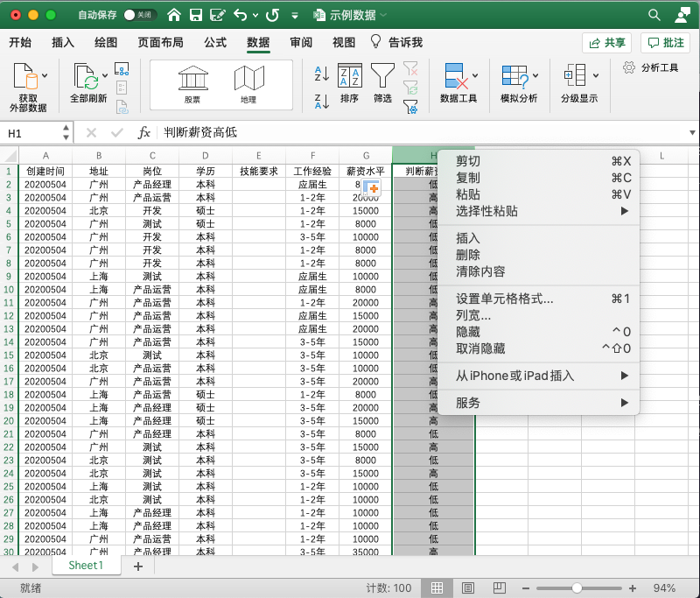Screen dimensions: 700x598
Task: Click the save icon in title bar
Action: pos(196,15)
